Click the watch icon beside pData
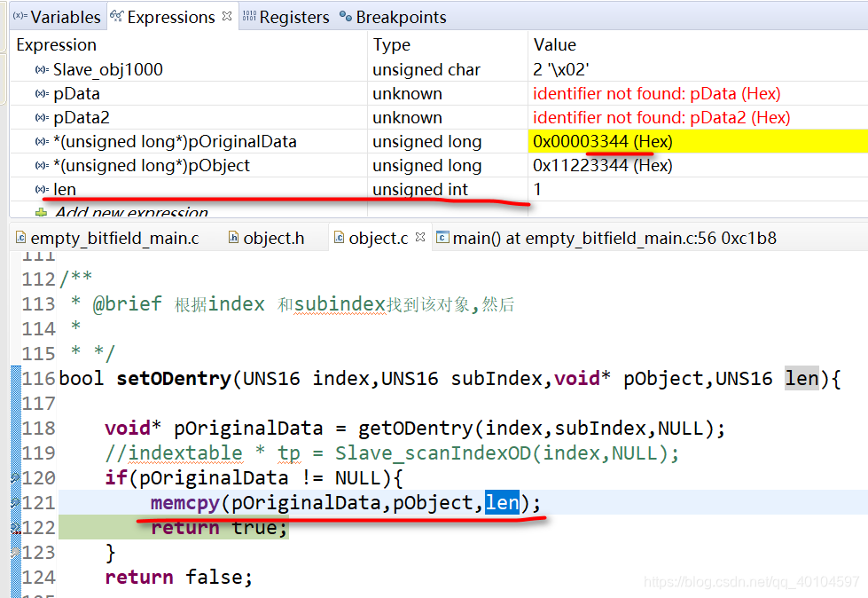Image resolution: width=868 pixels, height=598 pixels. 42,93
